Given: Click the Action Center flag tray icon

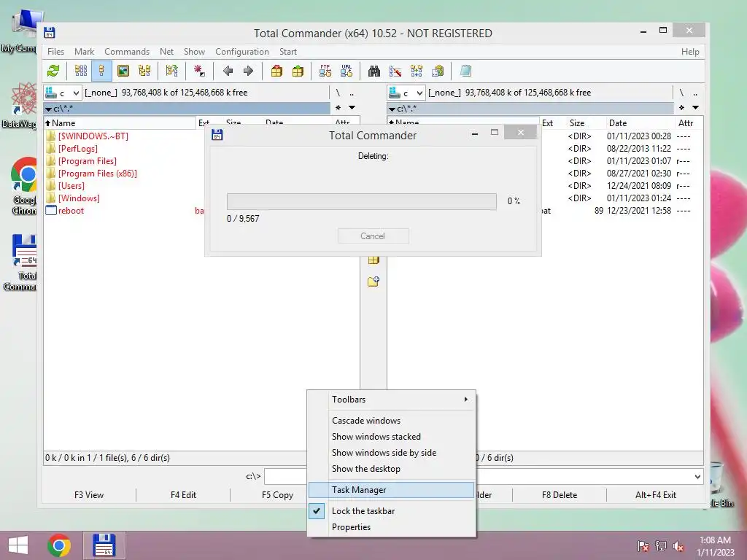Looking at the screenshot, I should point(643,545).
